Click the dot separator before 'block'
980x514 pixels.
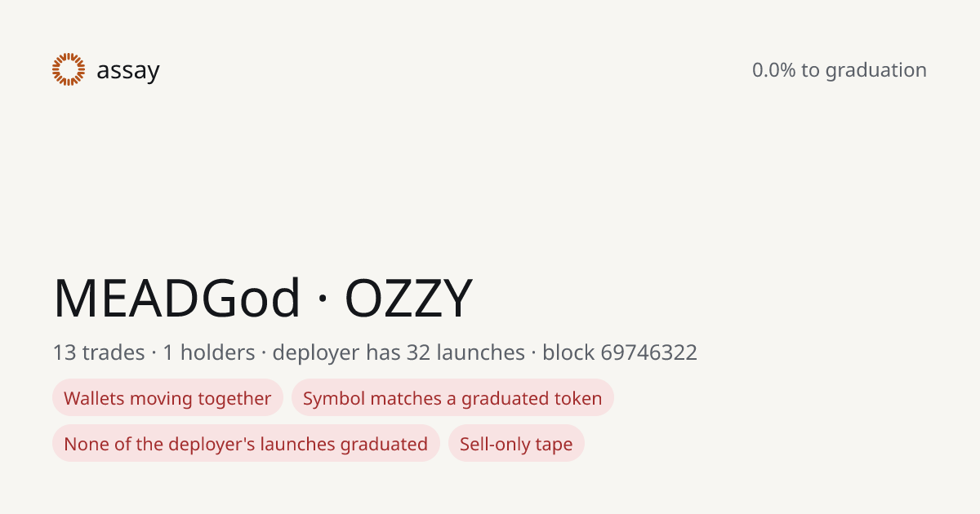(533, 353)
